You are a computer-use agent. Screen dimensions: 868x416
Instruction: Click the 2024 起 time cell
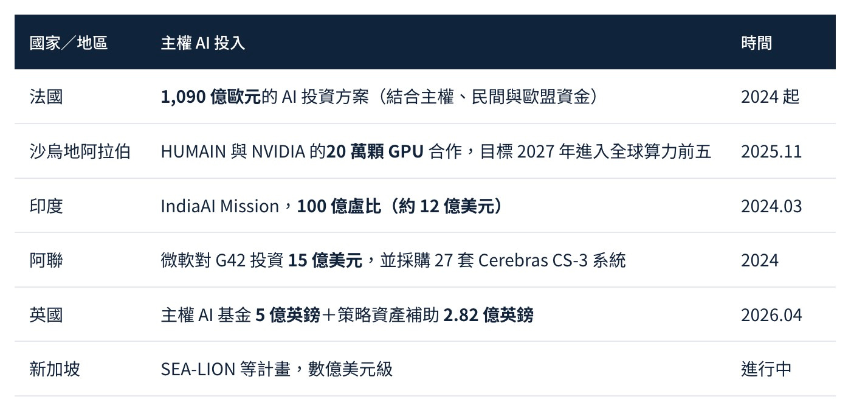[x=770, y=97]
